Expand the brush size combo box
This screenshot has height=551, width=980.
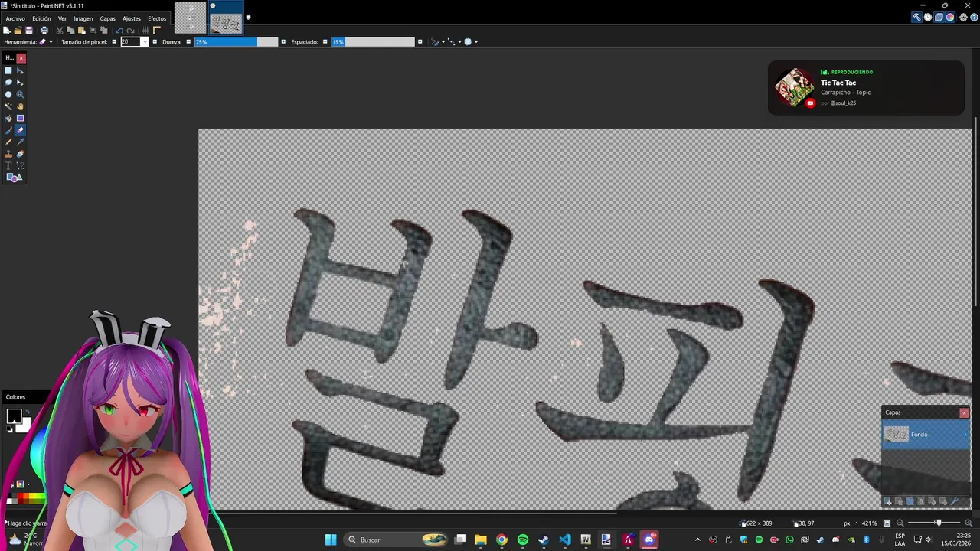pos(145,42)
